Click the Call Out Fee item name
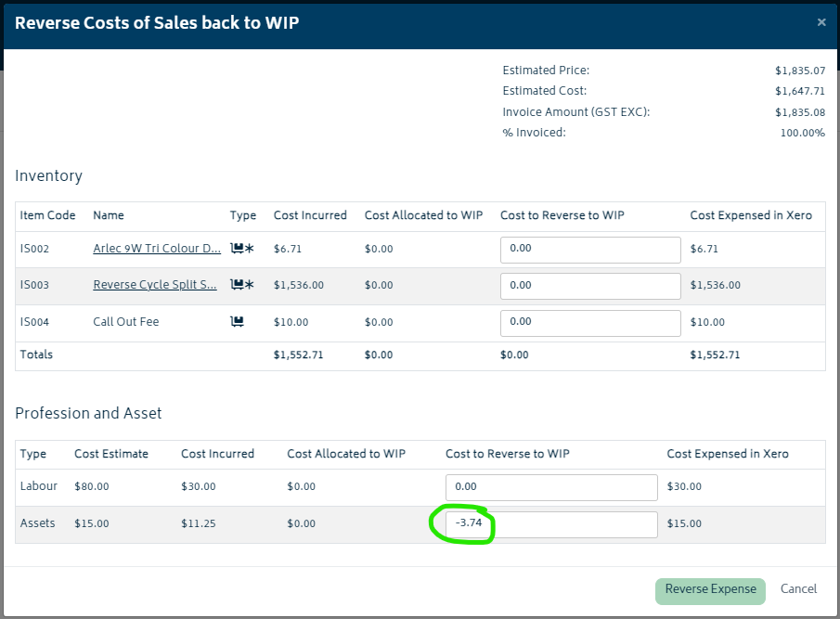 (x=126, y=322)
